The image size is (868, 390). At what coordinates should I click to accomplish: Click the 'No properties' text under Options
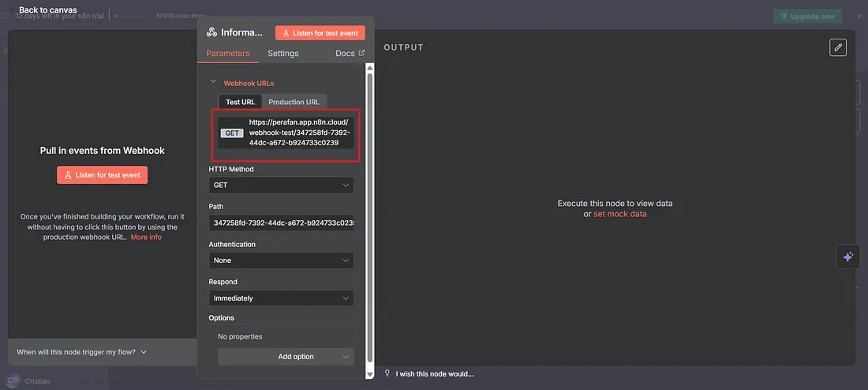[240, 336]
